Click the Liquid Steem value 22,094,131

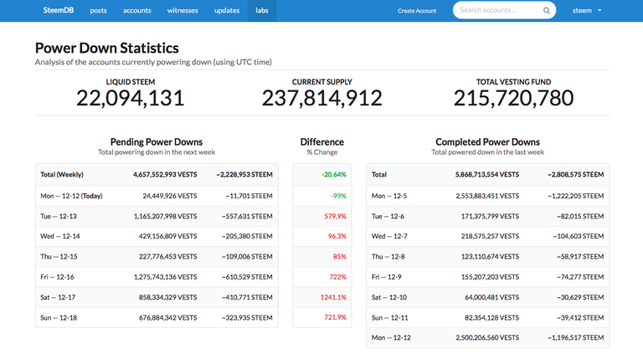click(x=131, y=98)
